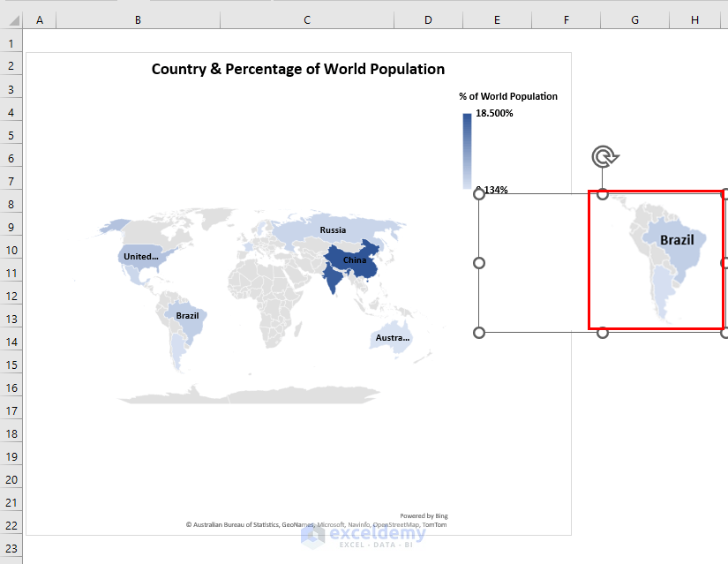This screenshot has width=728, height=564.
Task: Click the Russia label on the map
Action: [333, 230]
